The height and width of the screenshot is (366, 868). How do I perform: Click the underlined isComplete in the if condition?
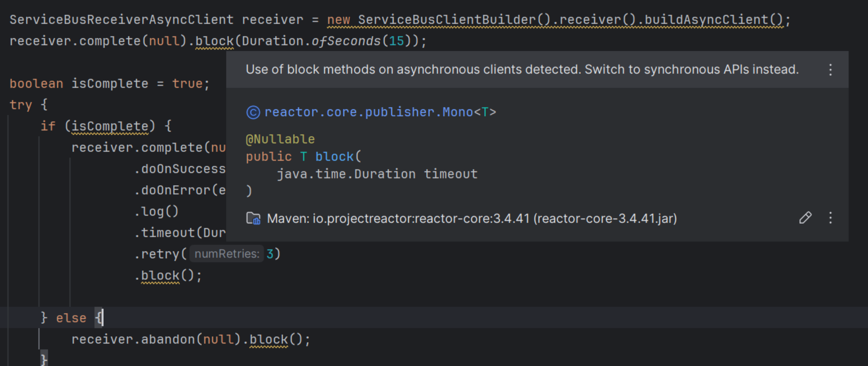pos(110,126)
